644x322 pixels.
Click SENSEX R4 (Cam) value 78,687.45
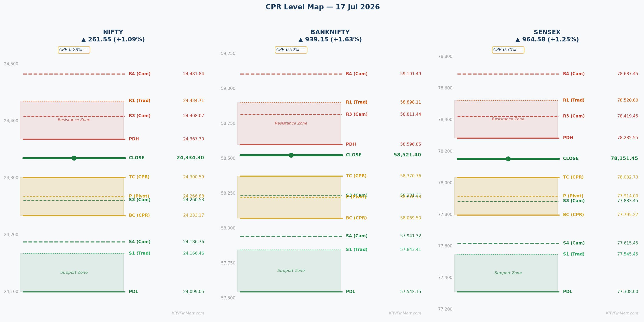click(x=628, y=74)
